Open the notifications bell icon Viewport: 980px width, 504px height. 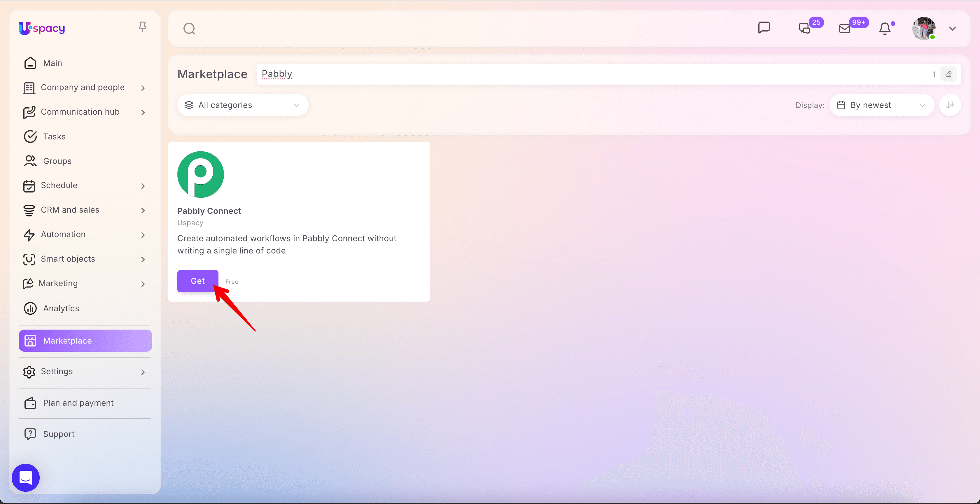(885, 29)
